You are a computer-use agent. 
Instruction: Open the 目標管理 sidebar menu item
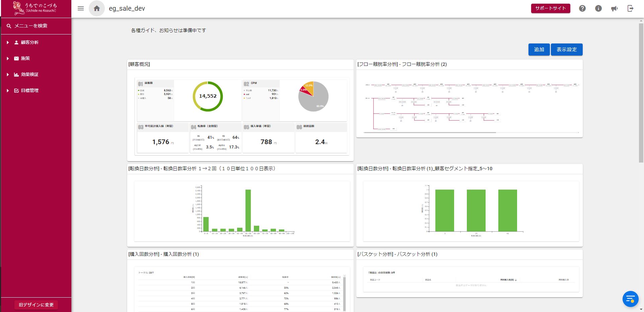tap(30, 91)
